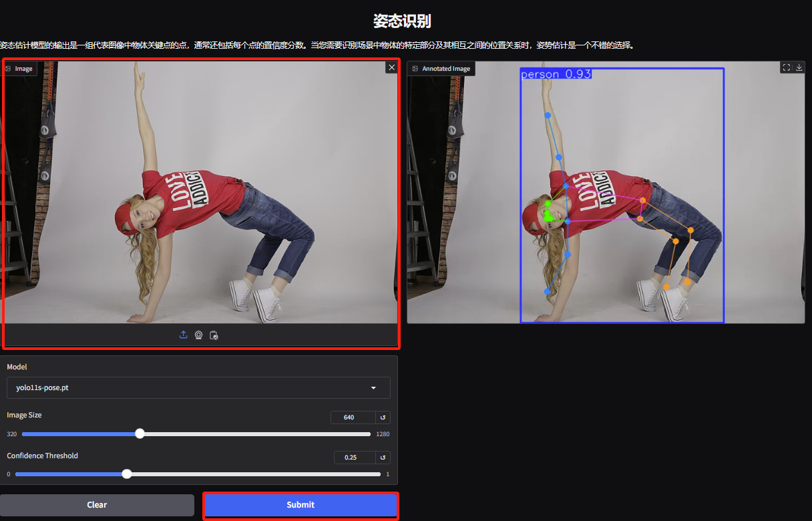
Task: View annotated image in fullscreen
Action: 787,67
